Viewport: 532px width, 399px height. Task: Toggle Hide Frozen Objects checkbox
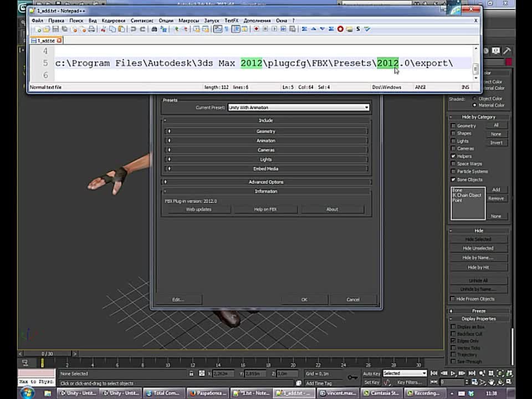pyautogui.click(x=452, y=299)
